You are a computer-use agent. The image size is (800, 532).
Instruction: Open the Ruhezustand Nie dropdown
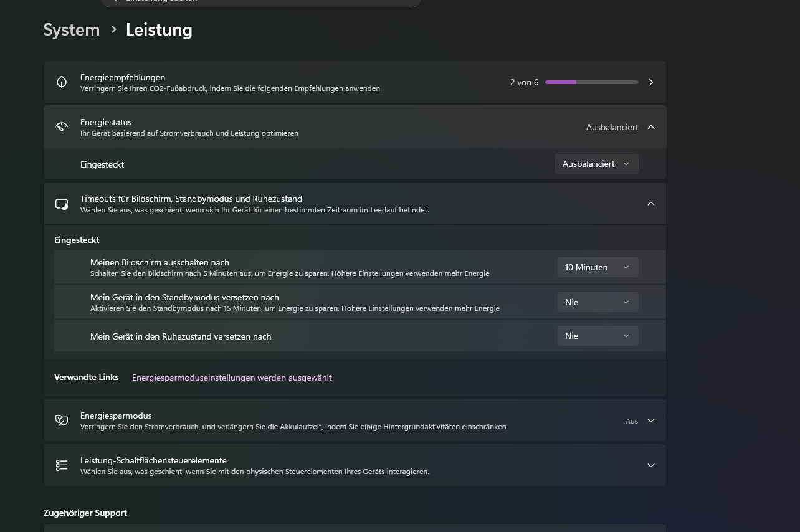point(597,336)
